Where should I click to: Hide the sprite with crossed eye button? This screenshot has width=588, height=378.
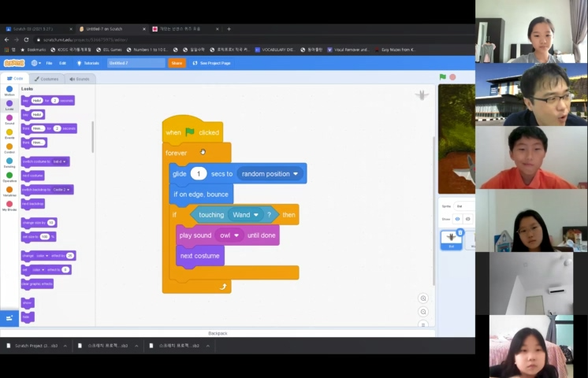pos(467,219)
